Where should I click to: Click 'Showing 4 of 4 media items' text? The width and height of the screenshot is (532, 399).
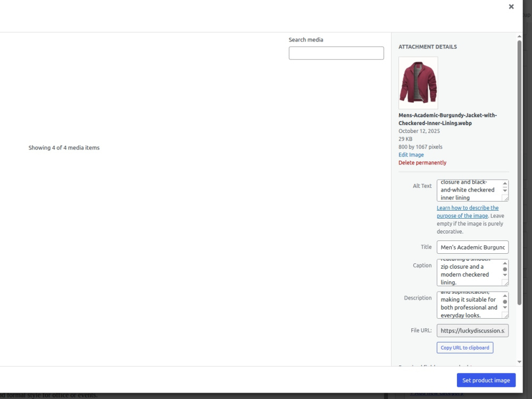(64, 147)
